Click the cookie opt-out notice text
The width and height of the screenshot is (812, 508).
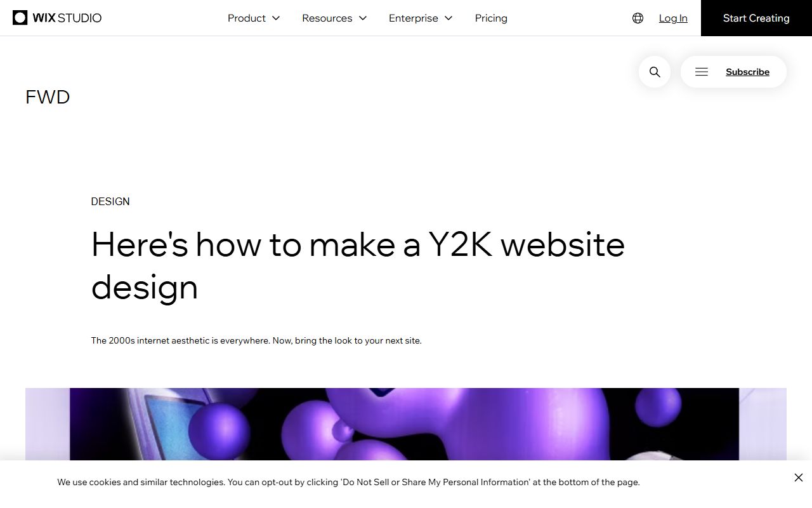click(x=348, y=482)
